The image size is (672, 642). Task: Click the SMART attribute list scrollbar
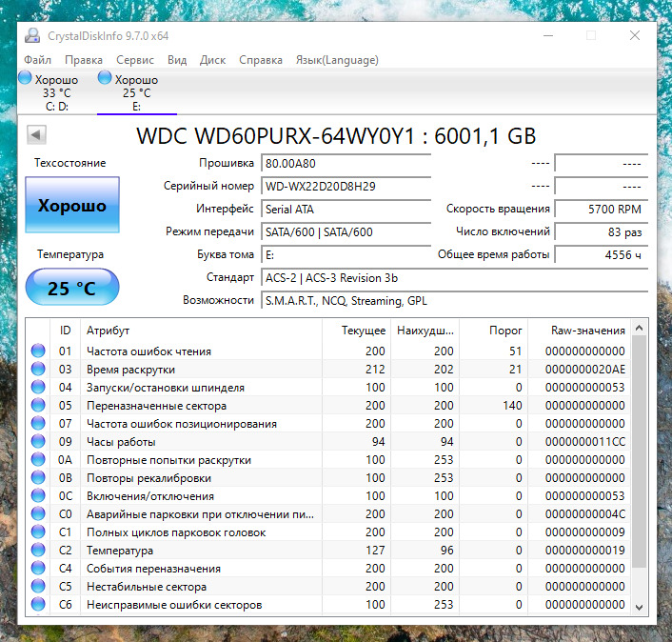tap(640, 457)
